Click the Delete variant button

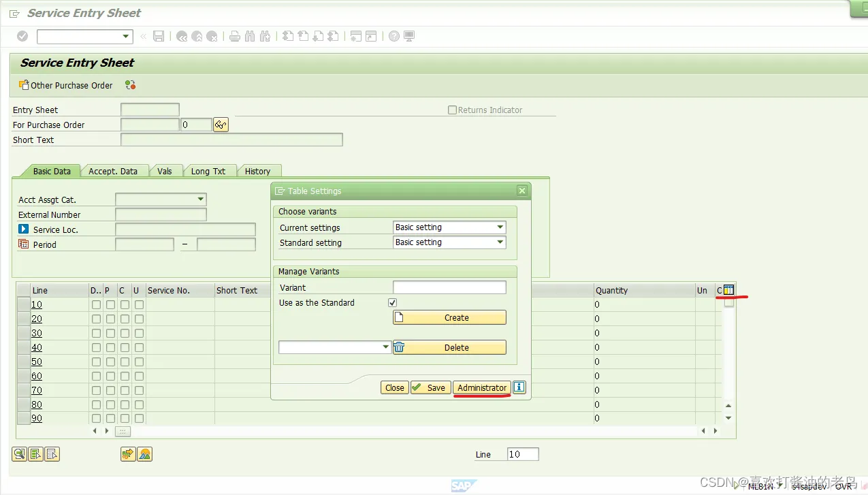(x=449, y=347)
